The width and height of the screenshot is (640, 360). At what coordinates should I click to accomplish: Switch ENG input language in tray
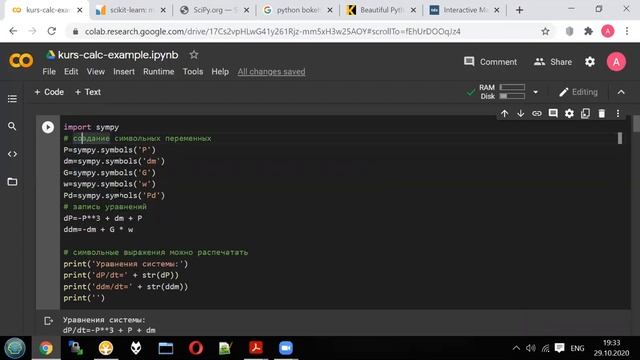click(577, 348)
